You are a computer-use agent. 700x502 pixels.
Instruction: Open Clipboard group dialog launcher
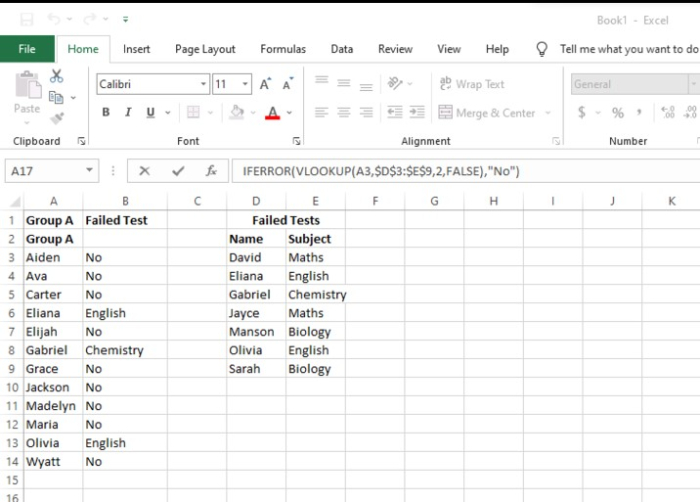pos(81,142)
